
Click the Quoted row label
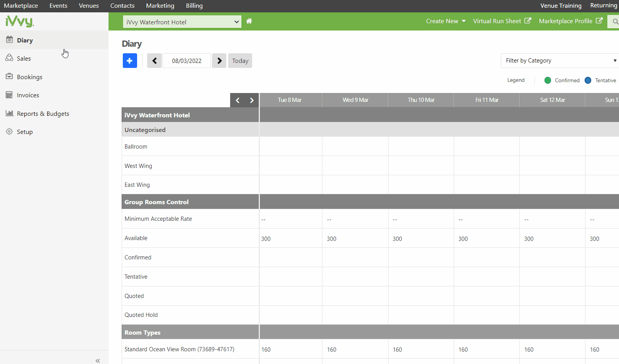134,296
